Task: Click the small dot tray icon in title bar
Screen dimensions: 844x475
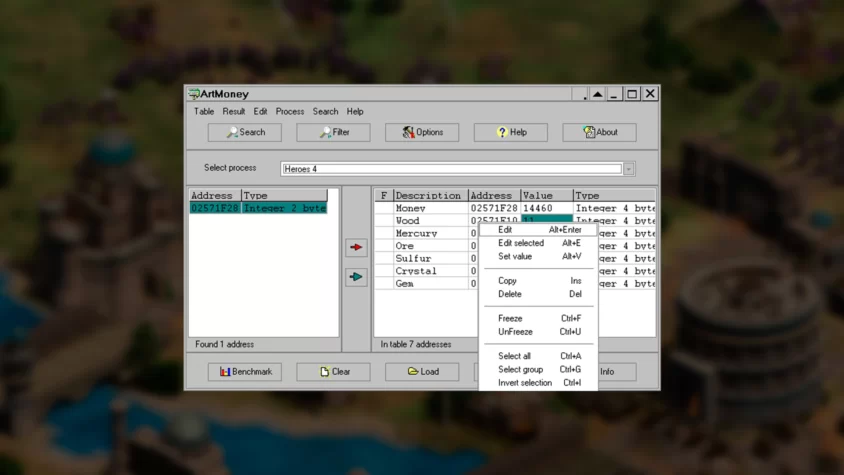Action: pos(585,97)
